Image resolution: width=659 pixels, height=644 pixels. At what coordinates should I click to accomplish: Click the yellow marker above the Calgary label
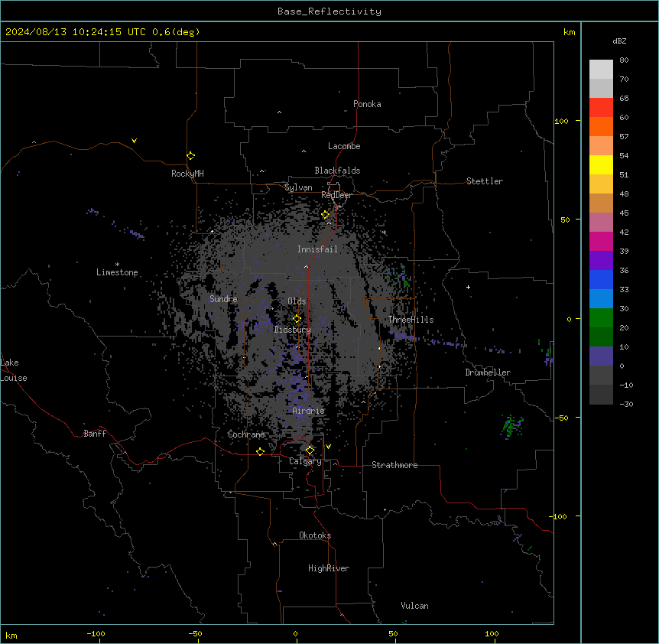pos(310,450)
